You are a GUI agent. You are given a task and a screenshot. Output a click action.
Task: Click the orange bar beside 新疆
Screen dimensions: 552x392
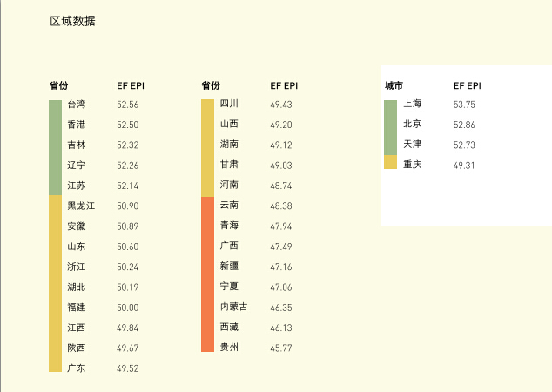pos(207,267)
